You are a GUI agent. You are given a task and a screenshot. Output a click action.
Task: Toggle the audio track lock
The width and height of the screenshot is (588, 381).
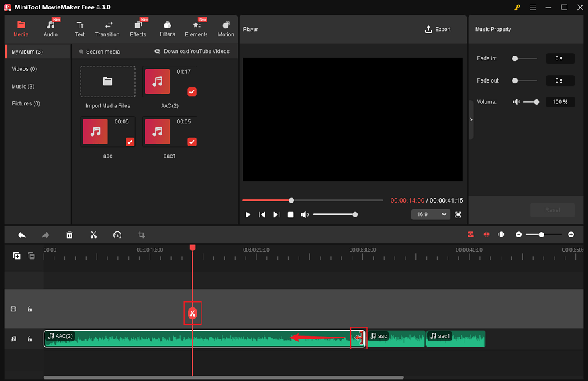(x=30, y=339)
